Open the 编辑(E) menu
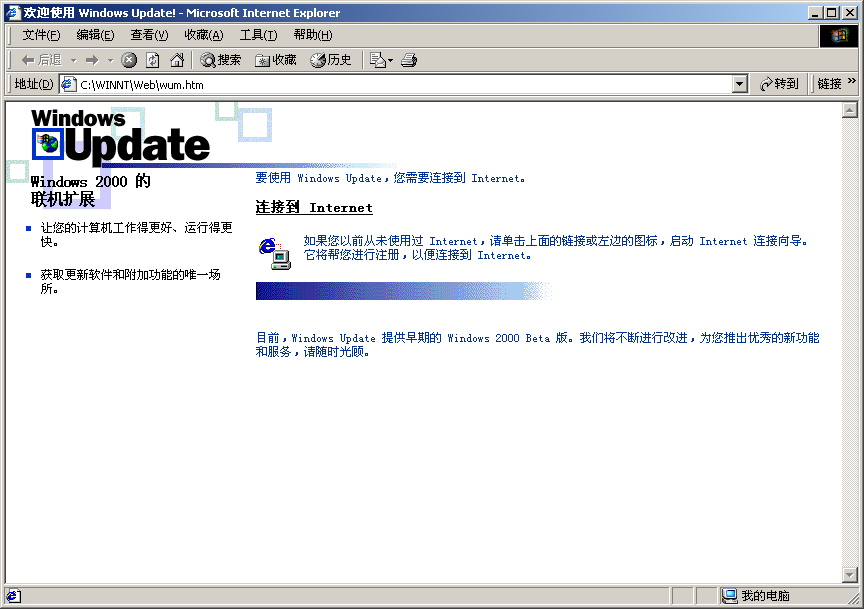 (x=95, y=35)
